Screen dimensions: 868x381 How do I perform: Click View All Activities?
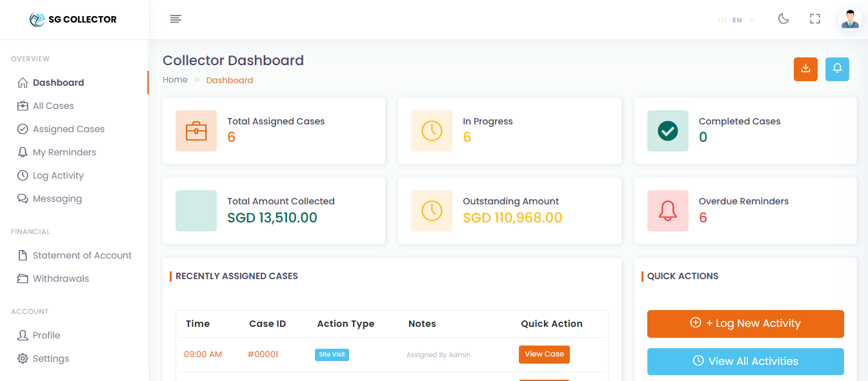[x=745, y=361]
